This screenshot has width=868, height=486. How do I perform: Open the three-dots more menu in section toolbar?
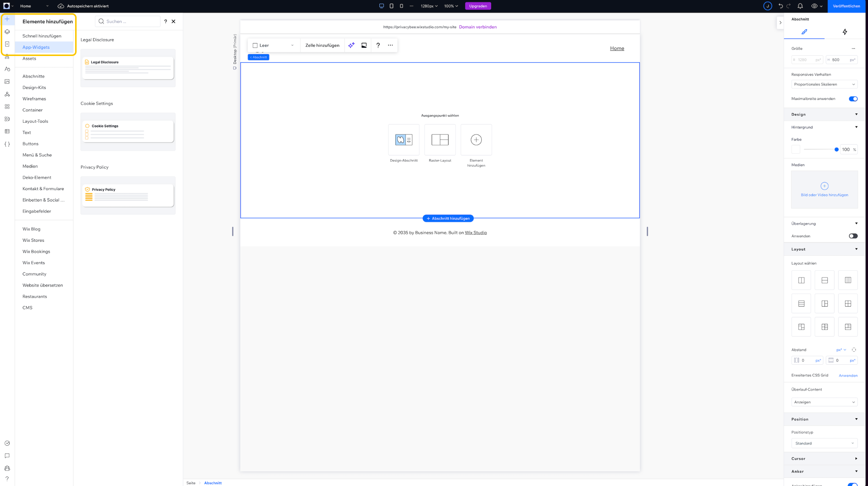[x=390, y=45]
